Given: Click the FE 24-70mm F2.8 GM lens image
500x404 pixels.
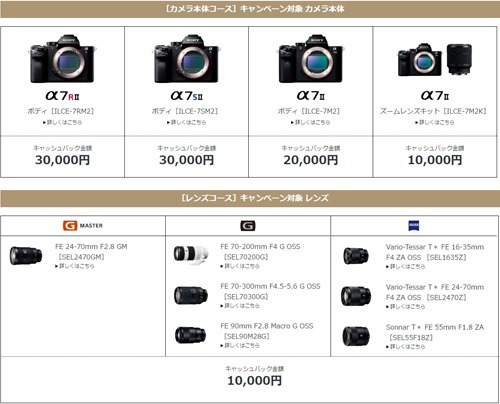Looking at the screenshot, I should pos(26,256).
